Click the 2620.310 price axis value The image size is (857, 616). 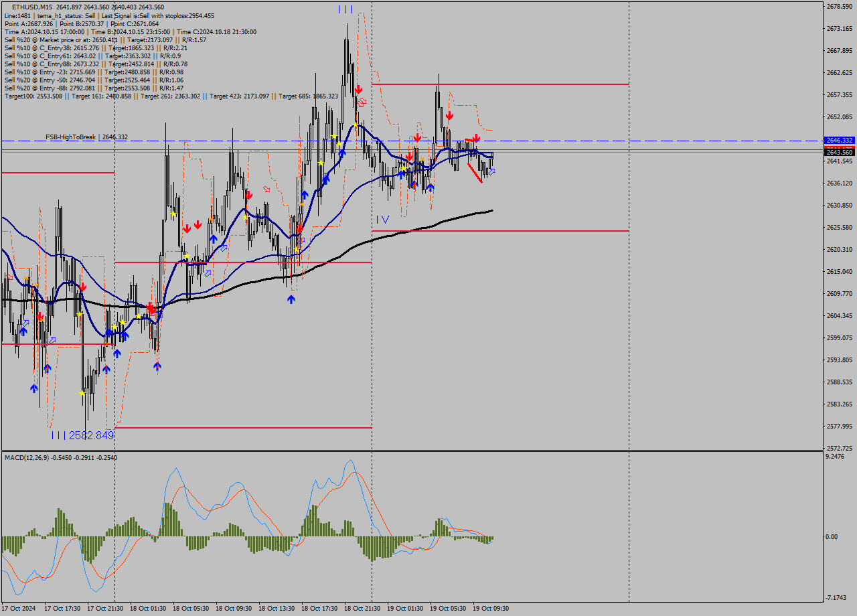pyautogui.click(x=839, y=250)
